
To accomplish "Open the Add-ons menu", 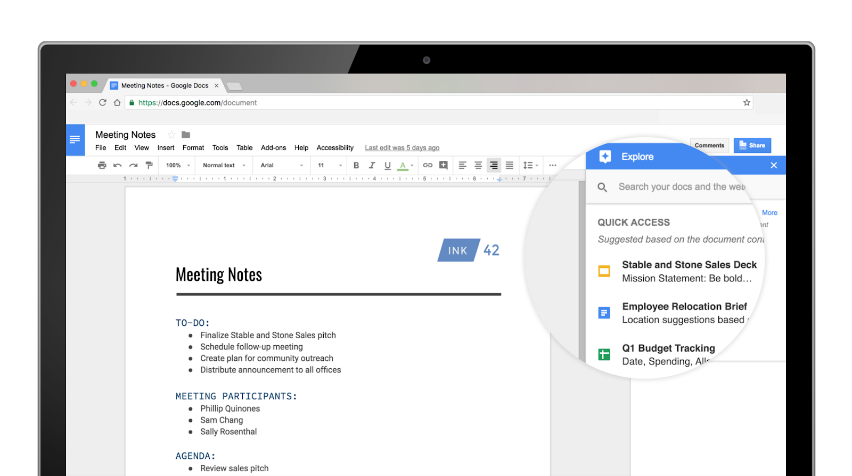I will pos(273,148).
